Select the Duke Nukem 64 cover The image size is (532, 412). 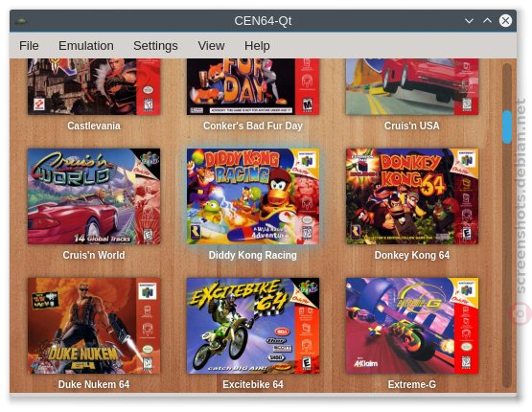point(94,326)
